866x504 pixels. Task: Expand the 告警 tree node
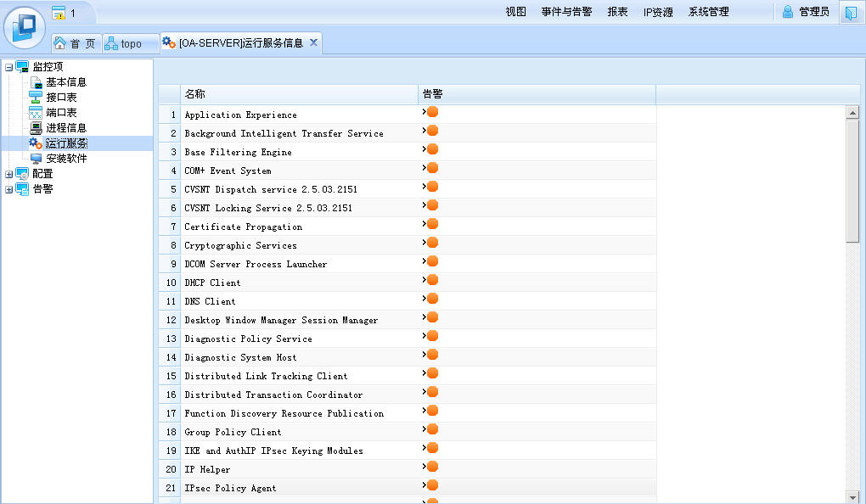coord(8,189)
